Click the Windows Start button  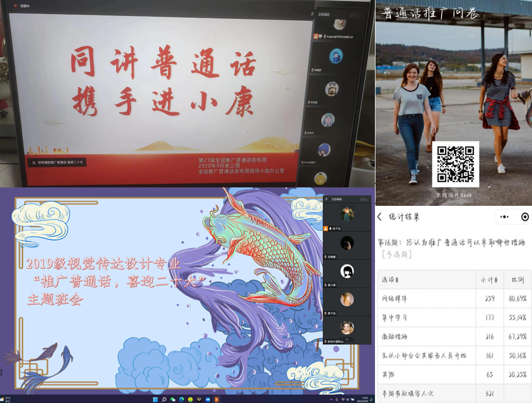coord(155,400)
